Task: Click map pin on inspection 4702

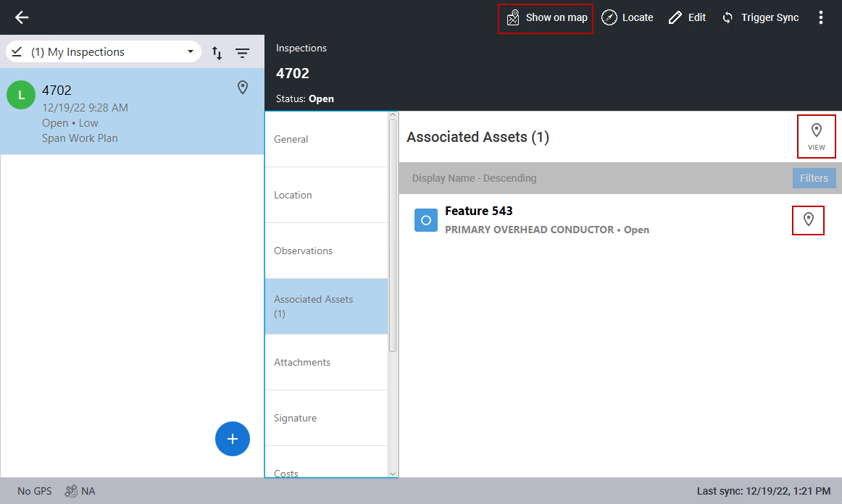Action: [243, 88]
